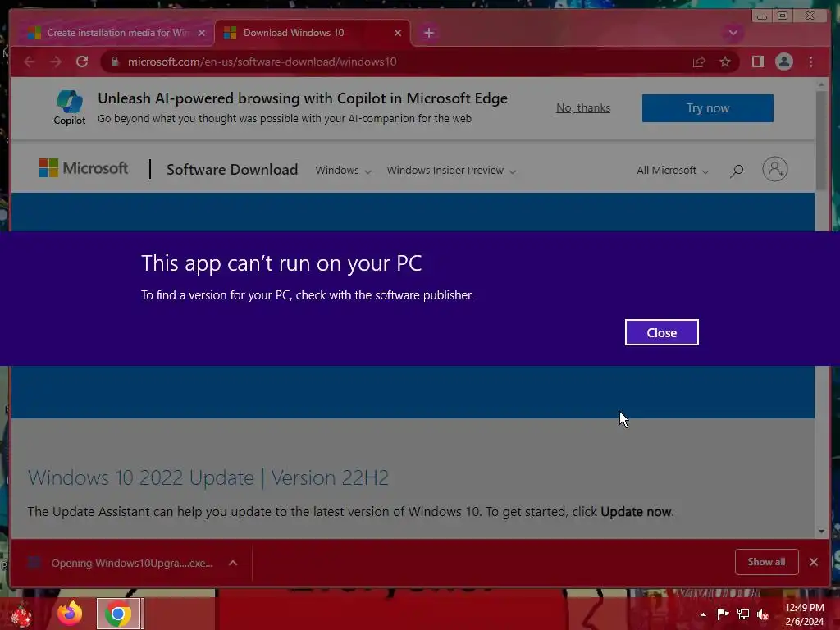Open Chrome's three-dot menu
Image resolution: width=840 pixels, height=630 pixels.
click(810, 62)
